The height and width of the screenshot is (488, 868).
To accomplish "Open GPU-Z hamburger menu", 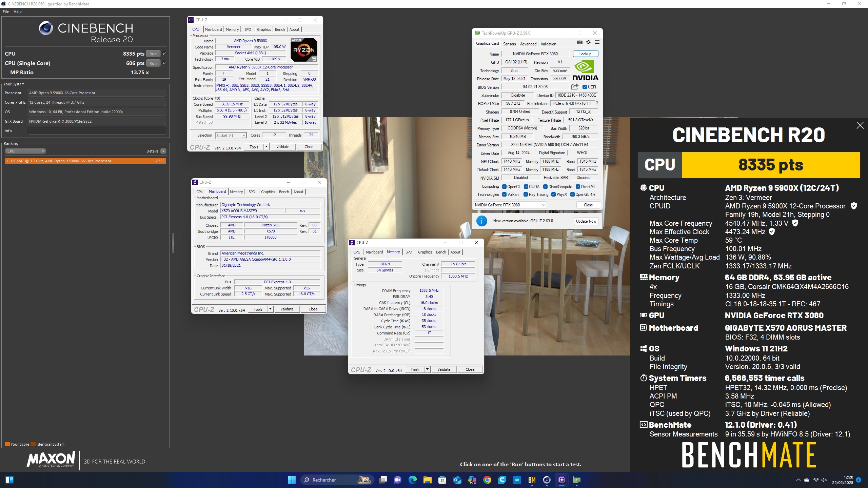I will [x=597, y=42].
